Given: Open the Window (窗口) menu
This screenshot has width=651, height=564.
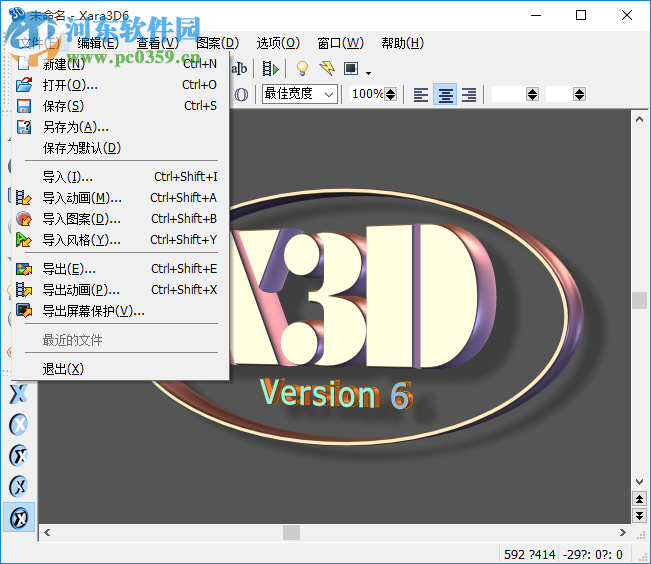Looking at the screenshot, I should [x=340, y=43].
